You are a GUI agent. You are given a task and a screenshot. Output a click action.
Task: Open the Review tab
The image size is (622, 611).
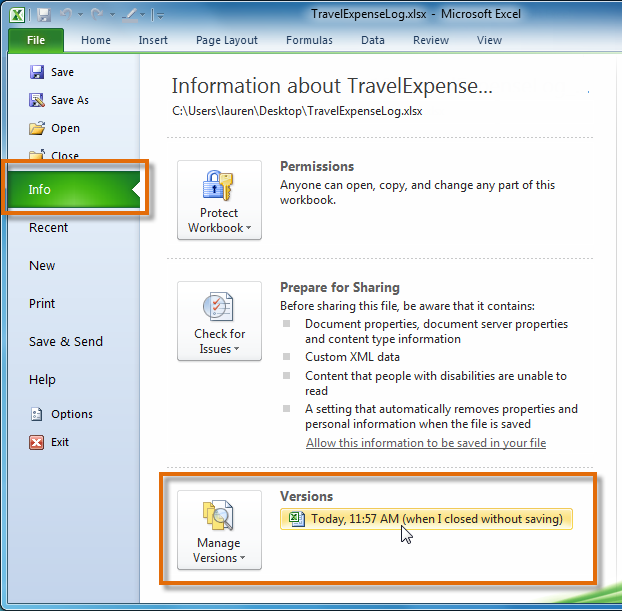coord(431,40)
